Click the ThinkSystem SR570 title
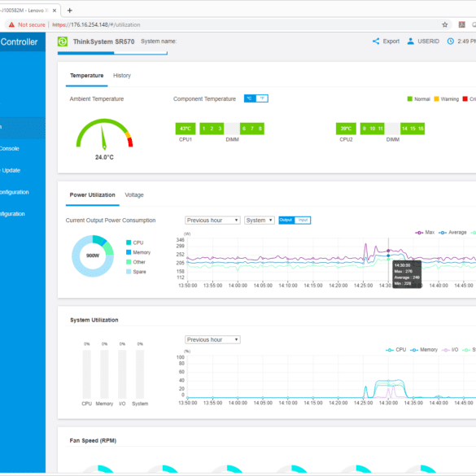 coord(103,41)
